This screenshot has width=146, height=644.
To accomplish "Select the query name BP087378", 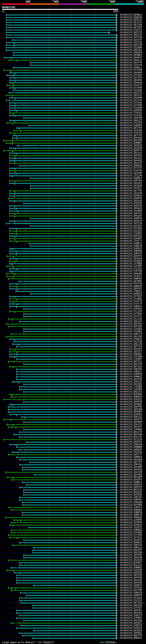I will tap(8, 8).
